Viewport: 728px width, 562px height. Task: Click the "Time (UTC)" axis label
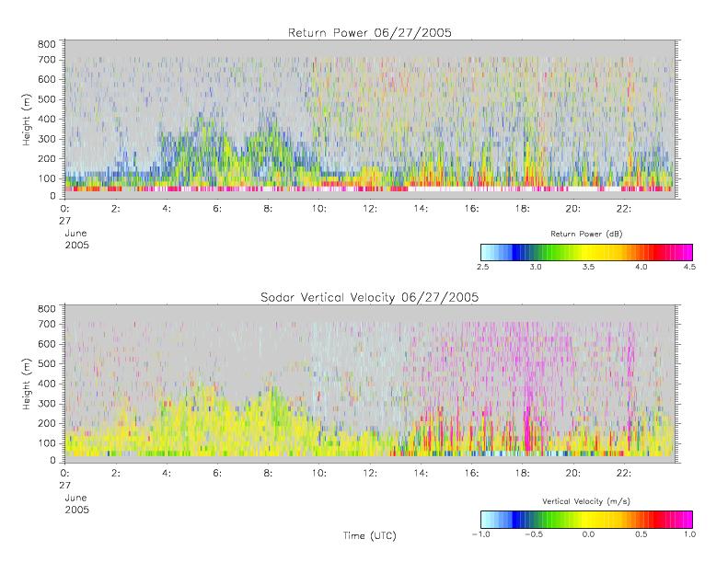[x=370, y=535]
